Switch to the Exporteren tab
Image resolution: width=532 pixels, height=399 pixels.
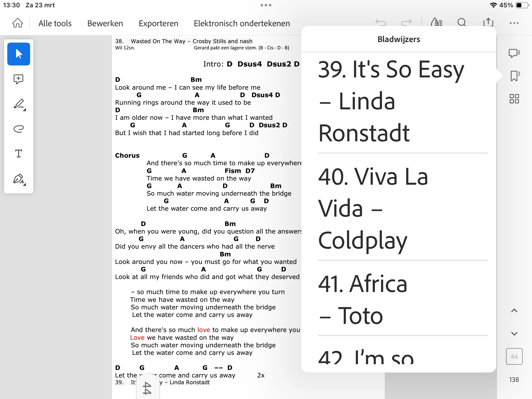tap(158, 23)
